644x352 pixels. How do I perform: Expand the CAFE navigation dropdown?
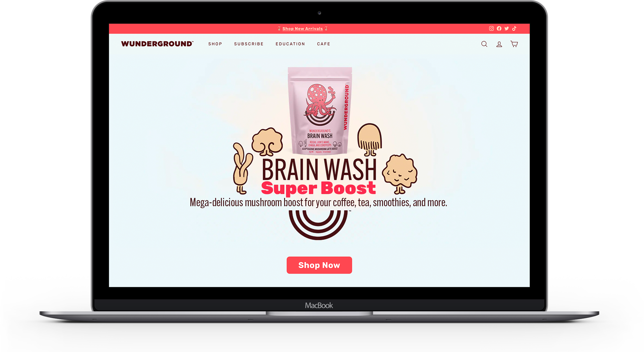[x=324, y=43]
